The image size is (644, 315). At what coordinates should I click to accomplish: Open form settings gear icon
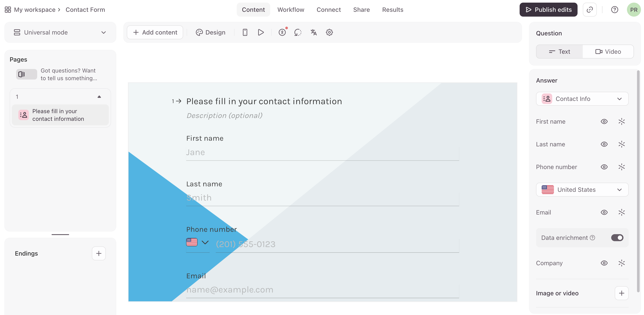click(x=329, y=33)
